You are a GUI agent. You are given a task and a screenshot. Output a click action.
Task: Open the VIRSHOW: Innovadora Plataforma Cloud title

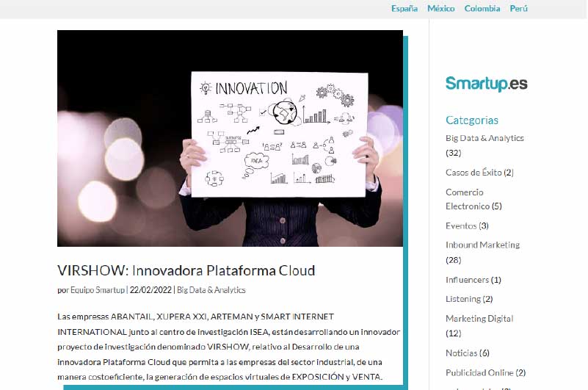click(x=186, y=270)
